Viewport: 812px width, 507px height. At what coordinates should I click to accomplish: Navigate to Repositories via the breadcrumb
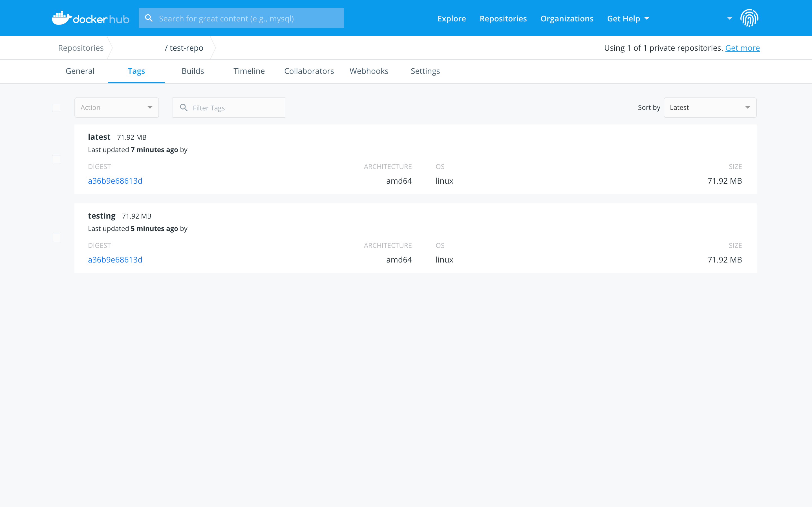click(81, 48)
